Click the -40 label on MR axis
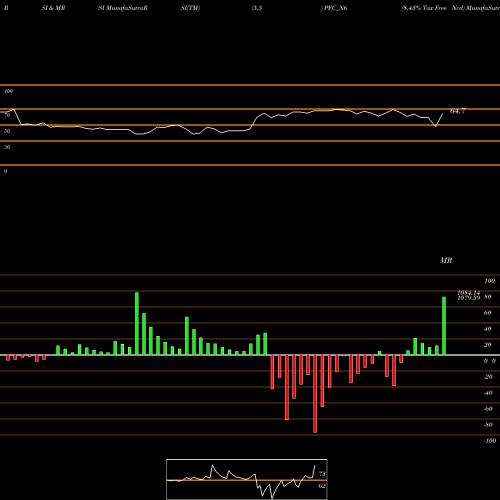The height and width of the screenshot is (500, 500). [488, 393]
